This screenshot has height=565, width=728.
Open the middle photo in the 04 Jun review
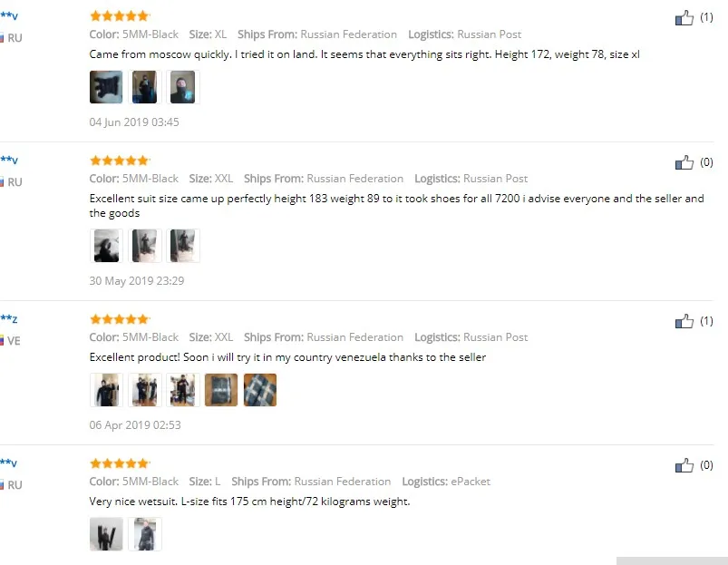[x=144, y=87]
